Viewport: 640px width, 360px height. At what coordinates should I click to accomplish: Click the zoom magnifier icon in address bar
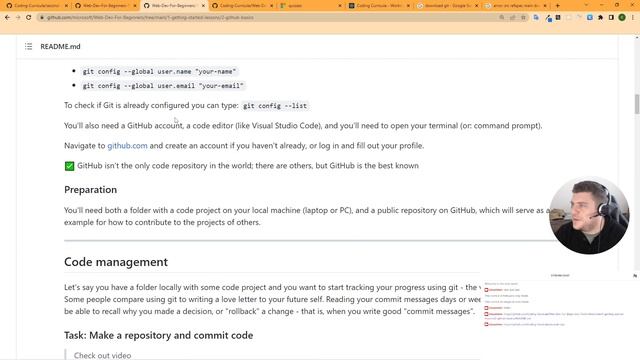[x=502, y=18]
